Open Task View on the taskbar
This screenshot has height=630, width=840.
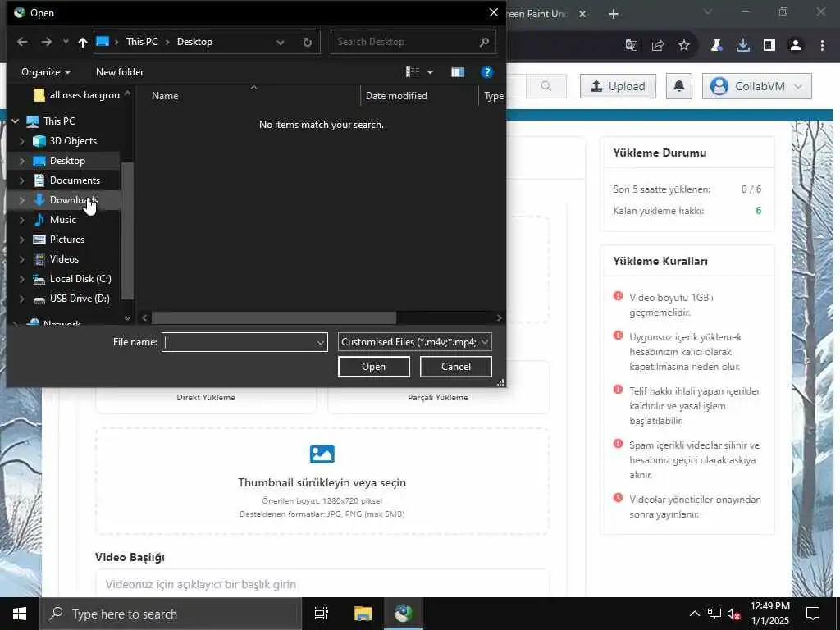click(x=322, y=614)
